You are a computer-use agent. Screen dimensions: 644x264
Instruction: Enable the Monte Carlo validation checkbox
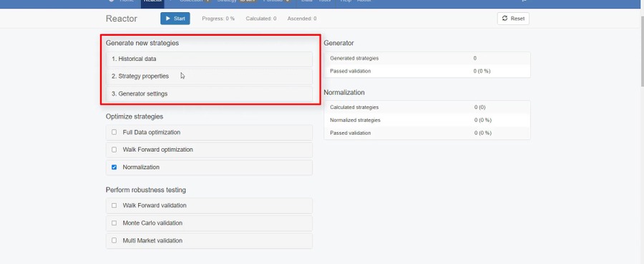coord(114,223)
